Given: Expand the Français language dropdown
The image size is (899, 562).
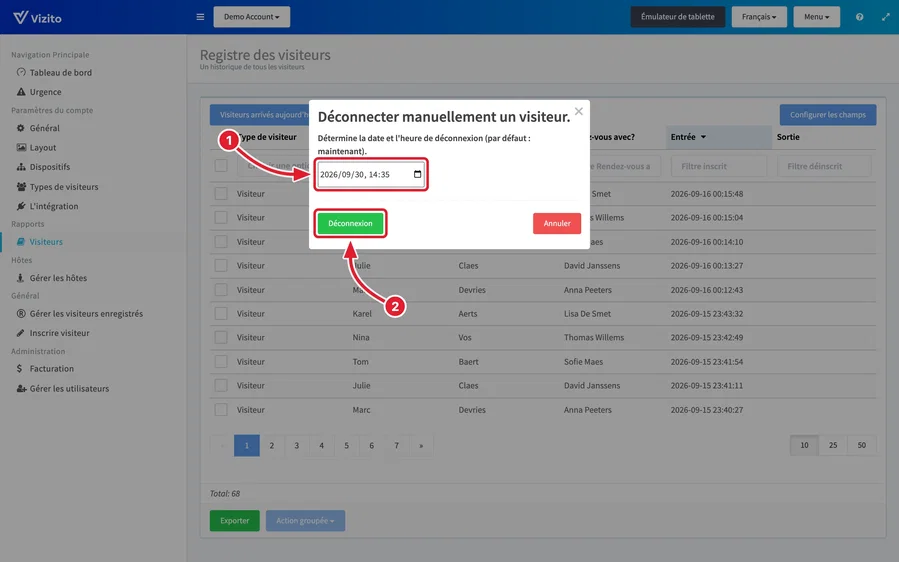Looking at the screenshot, I should point(759,17).
